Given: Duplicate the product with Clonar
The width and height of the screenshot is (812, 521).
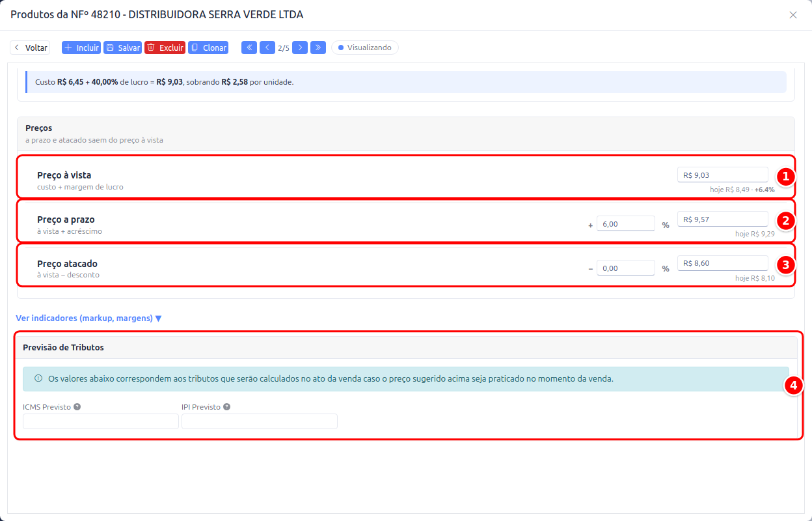Looking at the screenshot, I should (x=208, y=48).
